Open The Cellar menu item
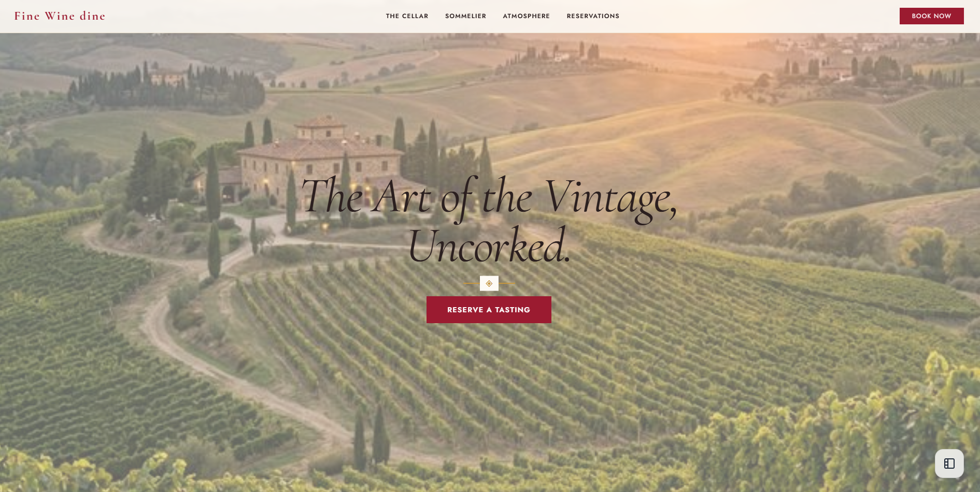 point(407,16)
